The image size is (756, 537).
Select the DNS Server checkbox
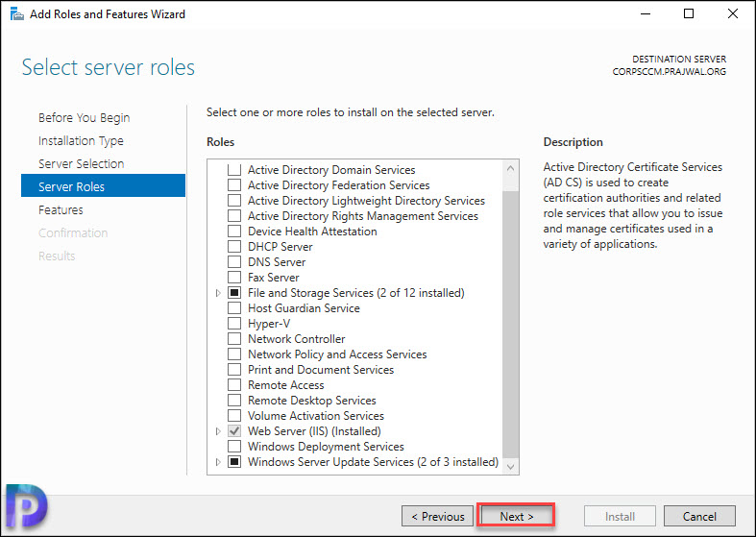pyautogui.click(x=234, y=262)
